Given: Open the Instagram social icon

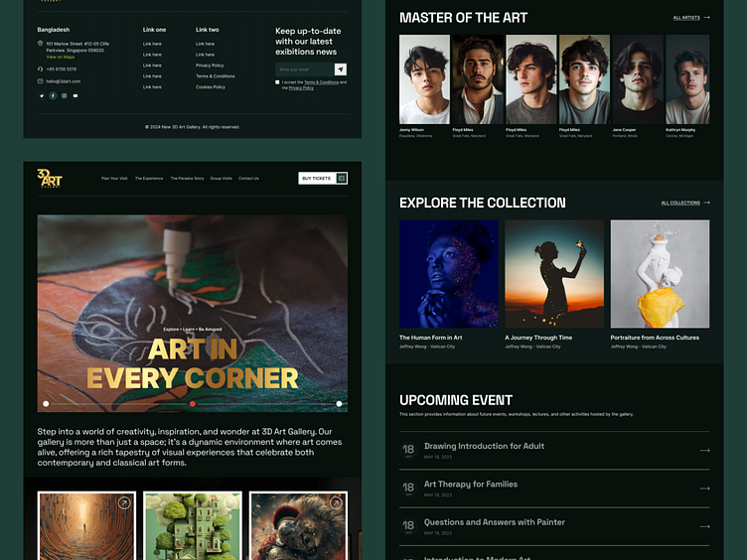Looking at the screenshot, I should (65, 95).
